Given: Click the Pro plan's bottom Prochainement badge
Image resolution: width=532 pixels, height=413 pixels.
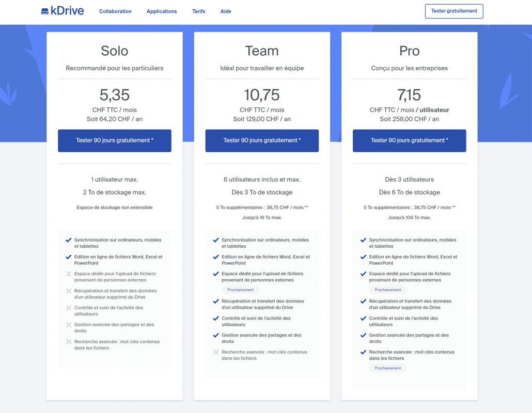Looking at the screenshot, I should click(x=388, y=368).
